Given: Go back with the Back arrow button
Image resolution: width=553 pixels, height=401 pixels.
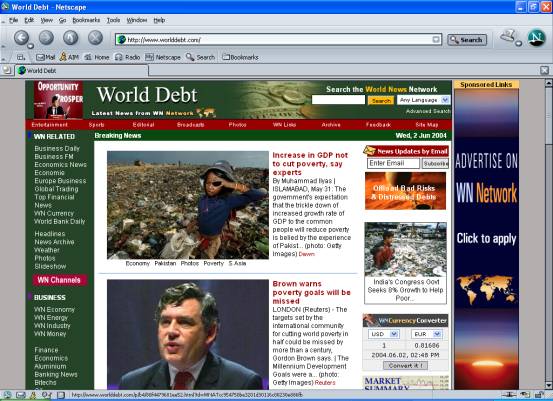Looking at the screenshot, I should (x=21, y=37).
